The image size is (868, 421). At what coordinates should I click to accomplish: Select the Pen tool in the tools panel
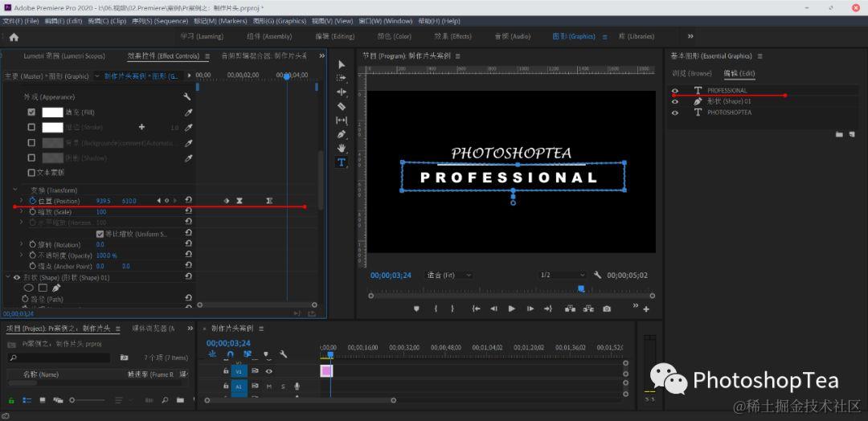point(341,134)
